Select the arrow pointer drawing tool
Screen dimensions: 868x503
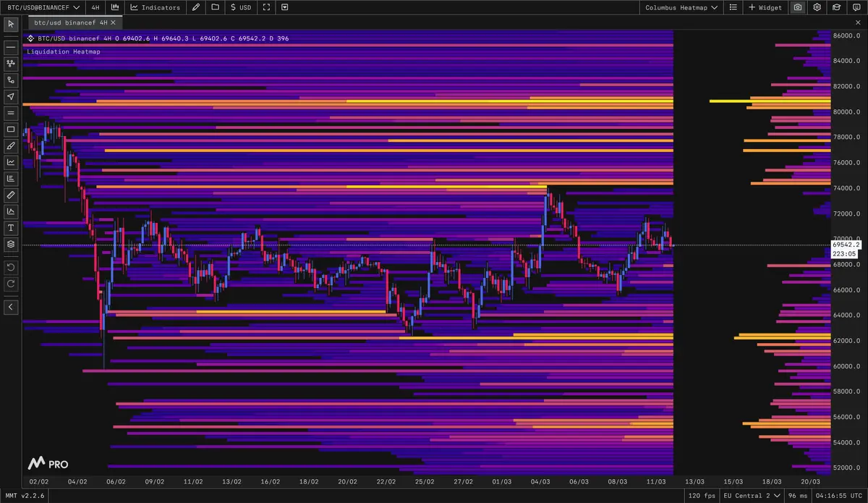11,97
